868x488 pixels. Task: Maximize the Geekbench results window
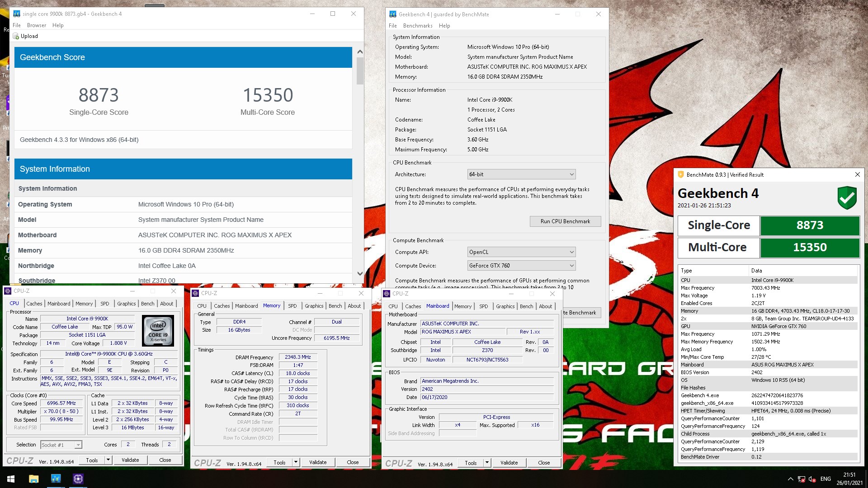[333, 14]
